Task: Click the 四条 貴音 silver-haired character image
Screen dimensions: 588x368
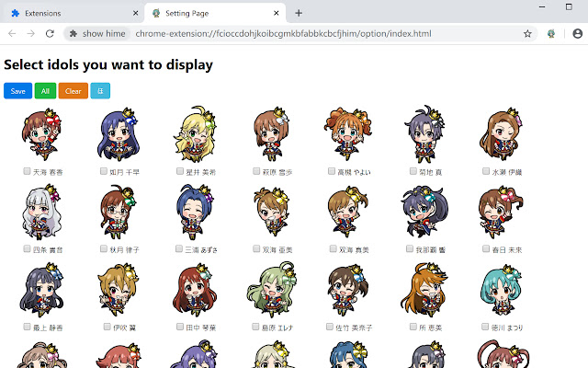Action: 41,213
